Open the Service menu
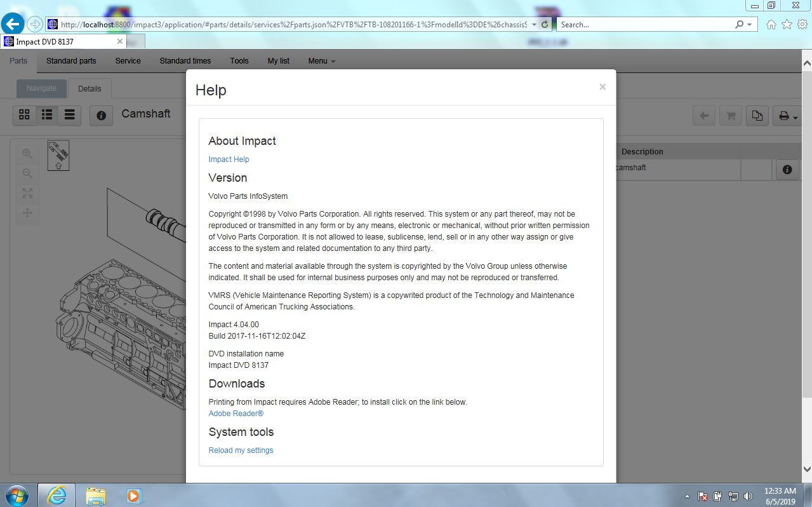812x507 pixels. pyautogui.click(x=128, y=61)
